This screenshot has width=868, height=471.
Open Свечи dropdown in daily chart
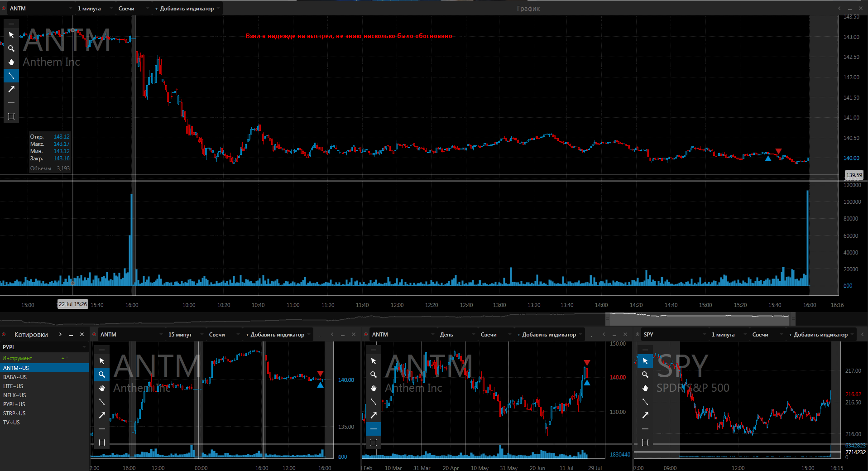[495, 335]
